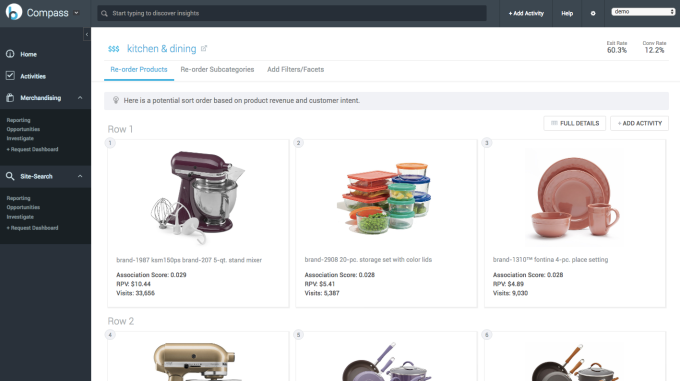Click position badge 2 on storage set card
This screenshot has height=381, width=680.
298,143
